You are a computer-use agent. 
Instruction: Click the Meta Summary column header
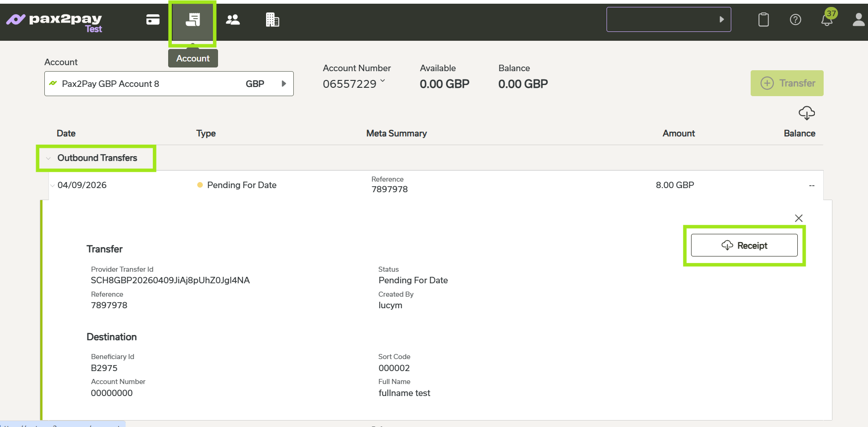click(x=396, y=133)
